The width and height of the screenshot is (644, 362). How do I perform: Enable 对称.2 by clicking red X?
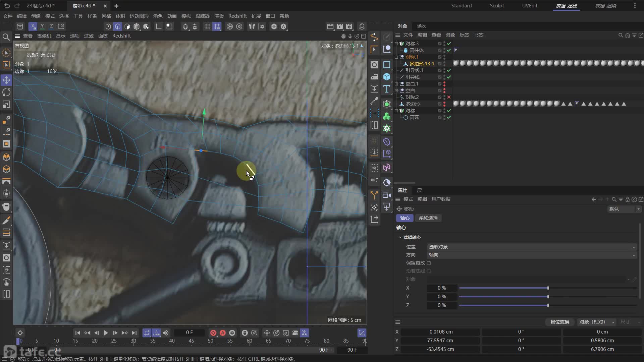[449, 97]
